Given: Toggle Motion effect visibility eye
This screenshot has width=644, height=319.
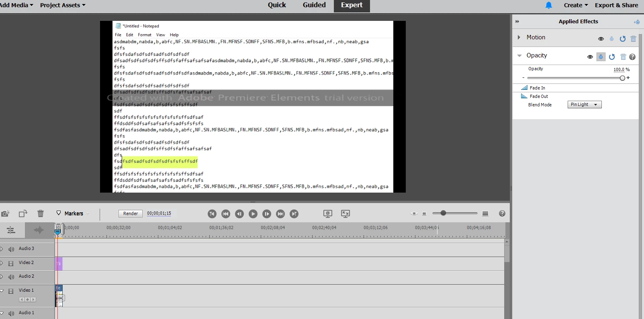Looking at the screenshot, I should [601, 39].
